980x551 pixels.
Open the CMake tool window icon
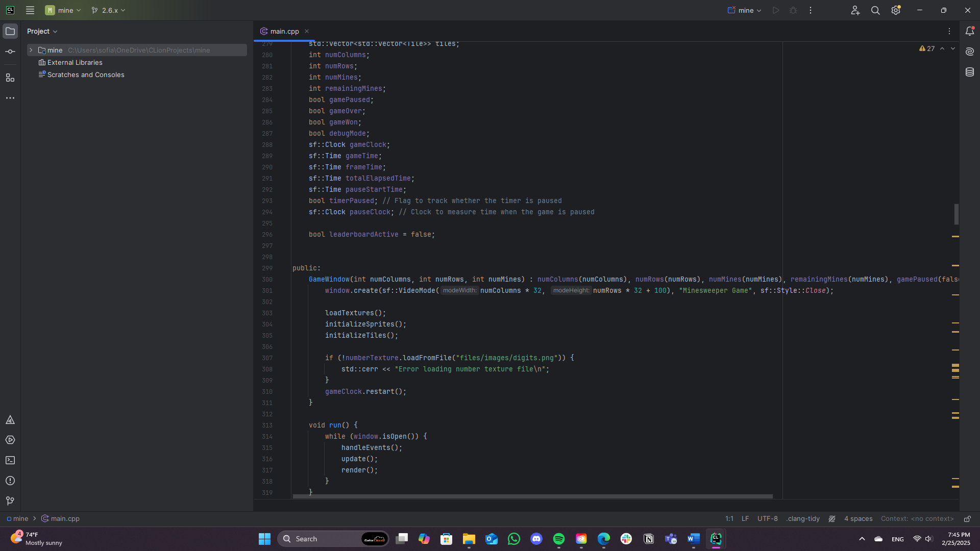(x=10, y=420)
